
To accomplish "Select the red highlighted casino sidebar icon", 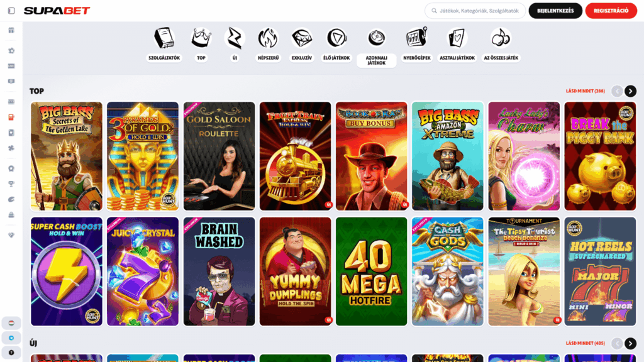I will coord(11,118).
